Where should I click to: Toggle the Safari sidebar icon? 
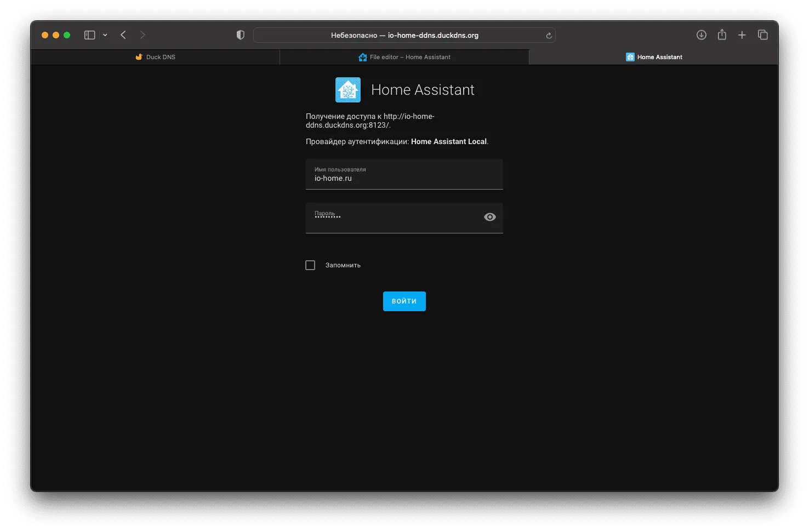coord(90,35)
